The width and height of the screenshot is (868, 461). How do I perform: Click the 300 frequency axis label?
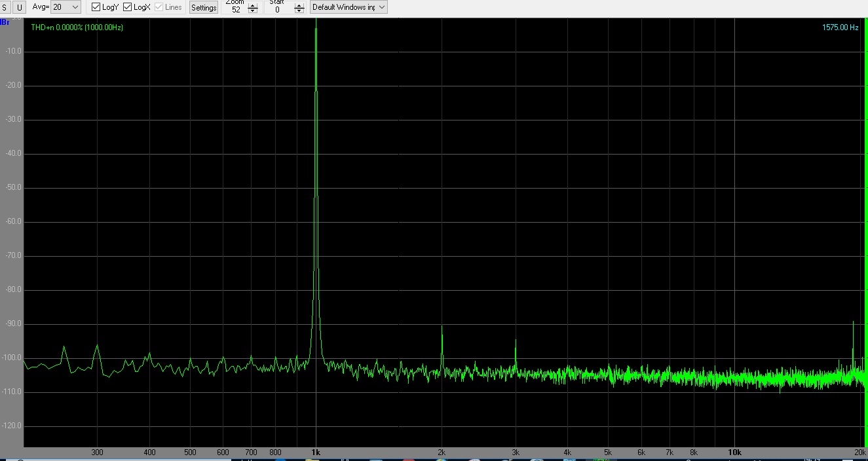pos(98,452)
